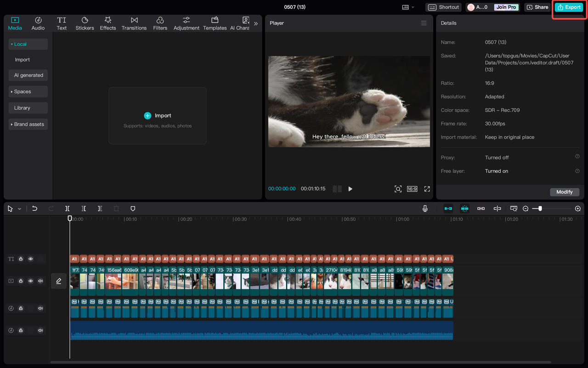Click the Undo icon in the timeline toolbar
Viewport: 588px width, 368px height.
point(34,208)
